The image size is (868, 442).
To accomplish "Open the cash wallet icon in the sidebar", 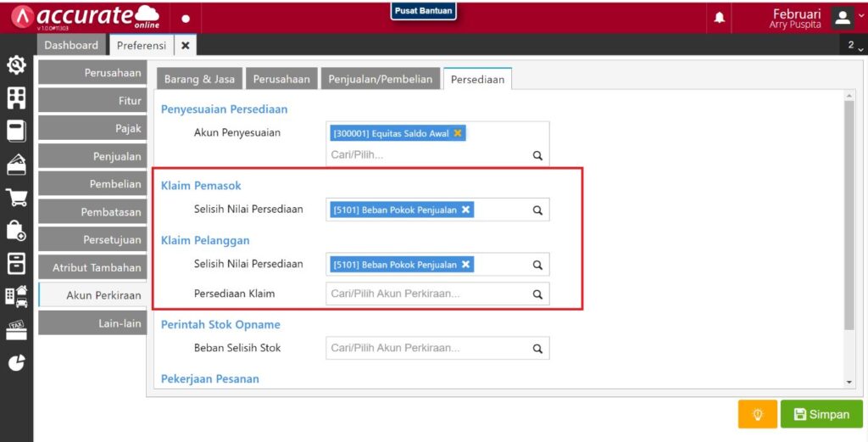I will coord(16,165).
